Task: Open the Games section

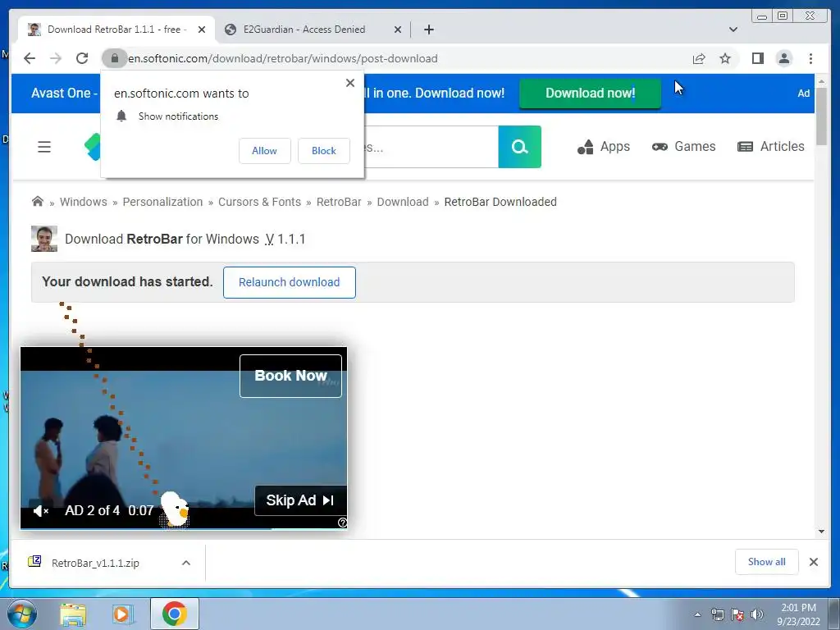Action: (x=683, y=146)
